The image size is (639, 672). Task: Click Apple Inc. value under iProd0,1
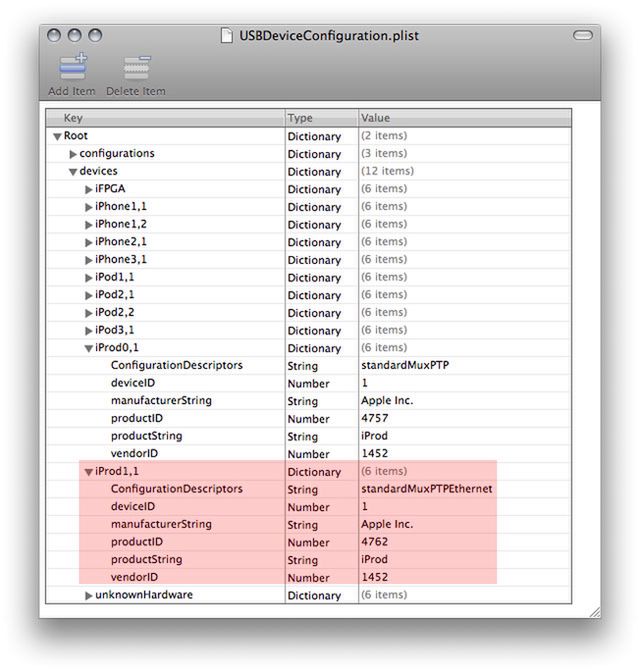387,401
